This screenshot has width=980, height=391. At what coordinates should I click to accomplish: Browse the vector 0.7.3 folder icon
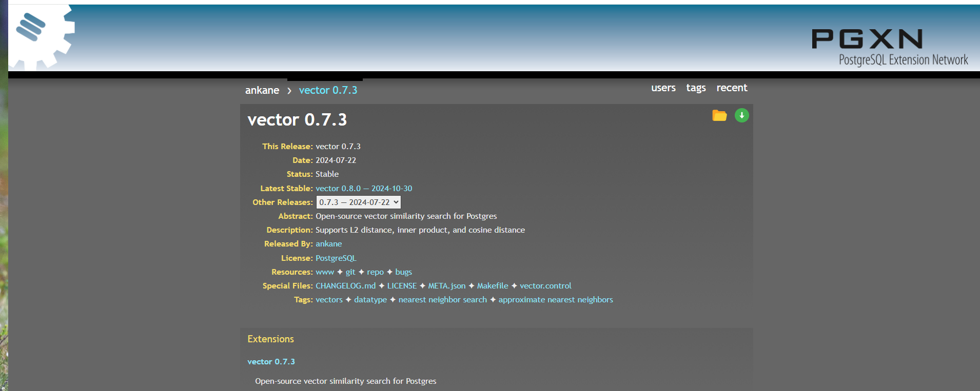[719, 116]
